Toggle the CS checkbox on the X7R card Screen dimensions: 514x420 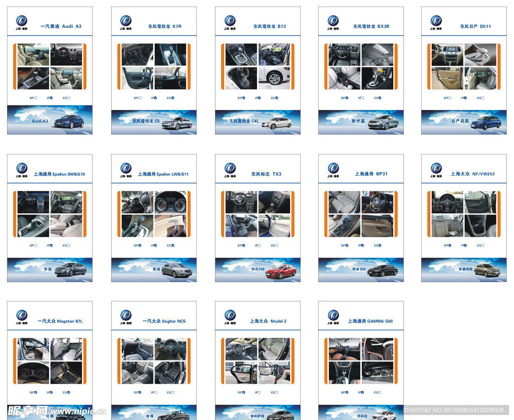point(173,98)
